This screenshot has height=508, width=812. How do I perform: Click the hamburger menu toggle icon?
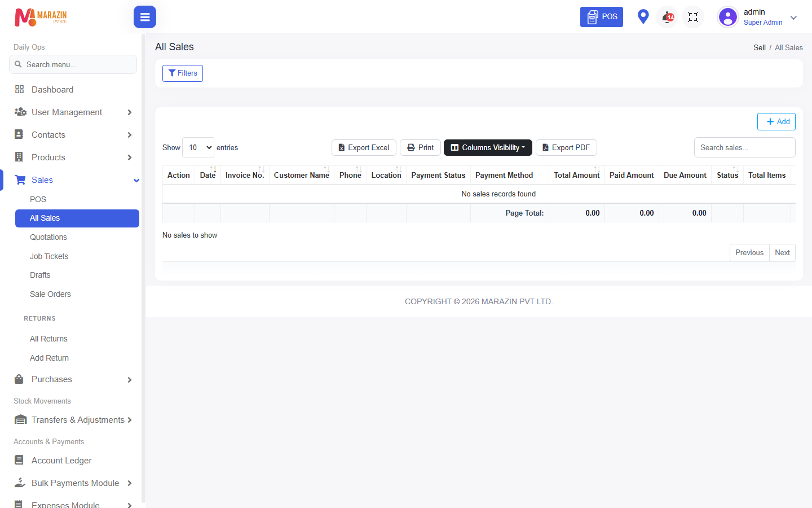(x=145, y=17)
